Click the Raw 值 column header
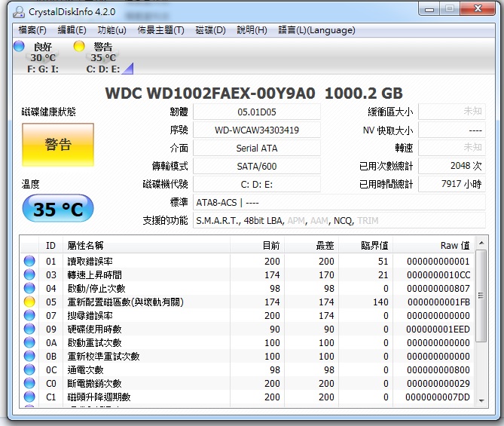 click(x=433, y=246)
